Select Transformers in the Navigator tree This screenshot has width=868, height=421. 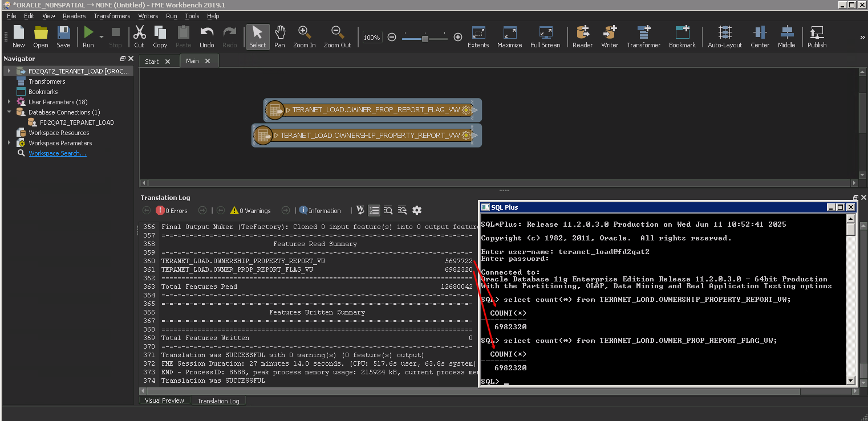pos(47,81)
